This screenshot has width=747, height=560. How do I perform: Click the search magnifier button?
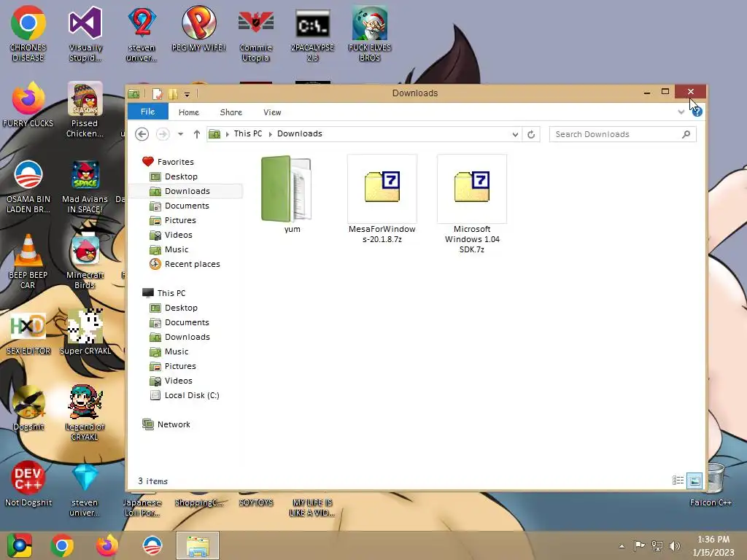click(x=686, y=134)
